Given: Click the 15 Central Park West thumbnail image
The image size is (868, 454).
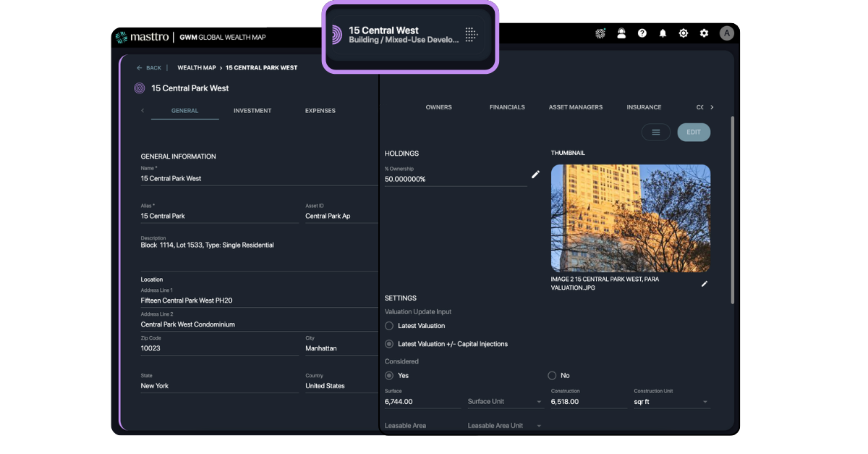Looking at the screenshot, I should point(630,218).
